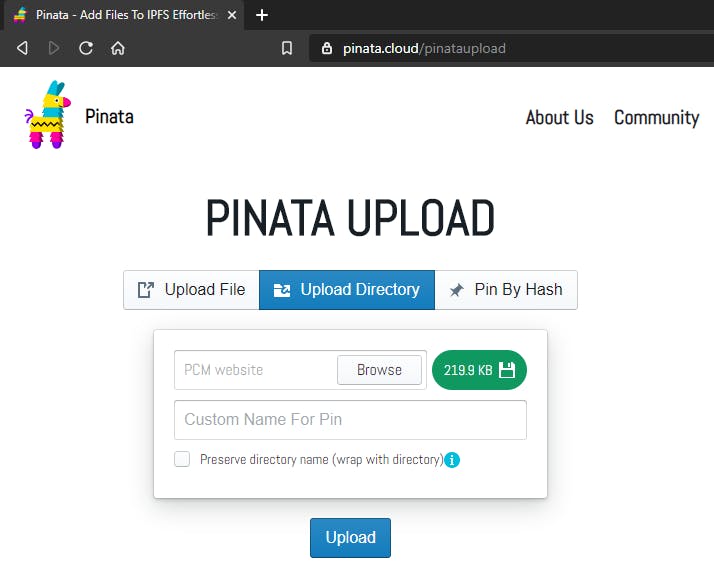Viewport: 714px width, 573px height.
Task: View site security via the padlock icon
Action: click(x=326, y=48)
